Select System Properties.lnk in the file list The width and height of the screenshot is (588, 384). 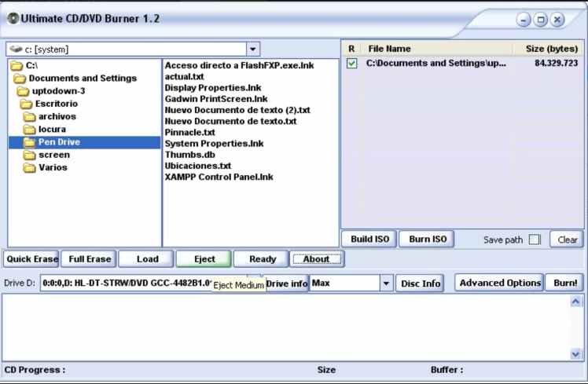214,144
